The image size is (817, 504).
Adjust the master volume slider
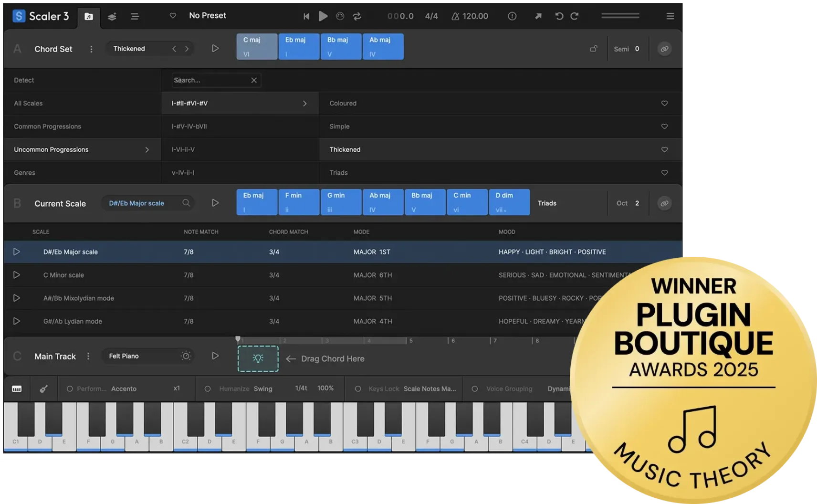[x=620, y=16]
